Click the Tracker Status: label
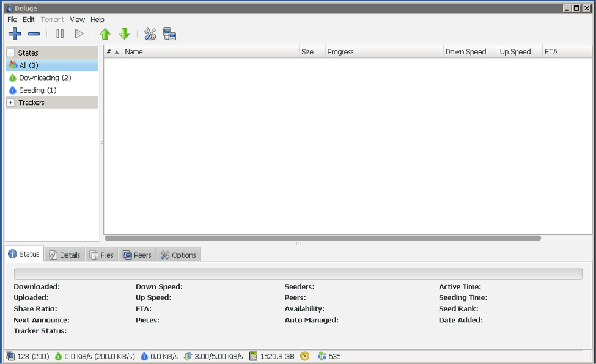The image size is (596, 364). click(x=40, y=331)
